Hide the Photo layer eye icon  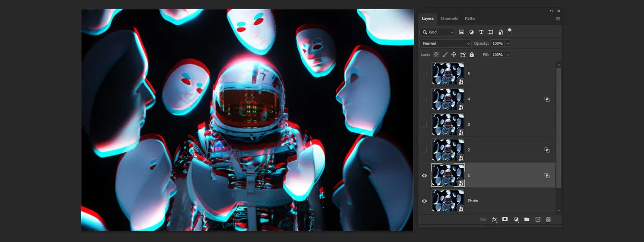click(425, 201)
